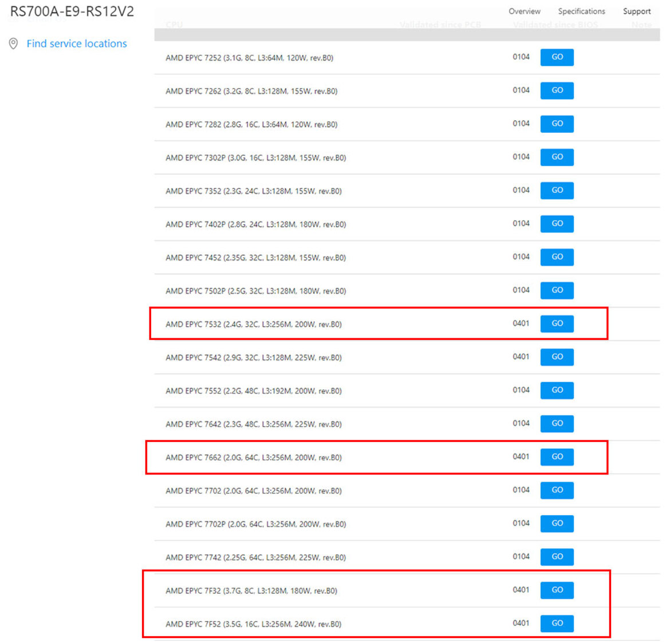
Task: Click GO for AMD EPYC 7502P
Action: [557, 290]
